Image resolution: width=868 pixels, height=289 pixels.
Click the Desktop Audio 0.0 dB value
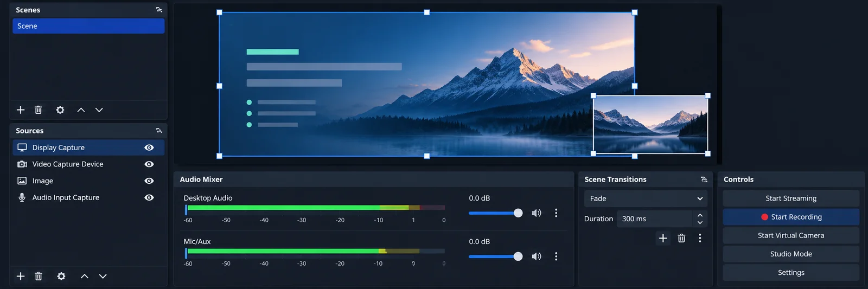(x=480, y=198)
